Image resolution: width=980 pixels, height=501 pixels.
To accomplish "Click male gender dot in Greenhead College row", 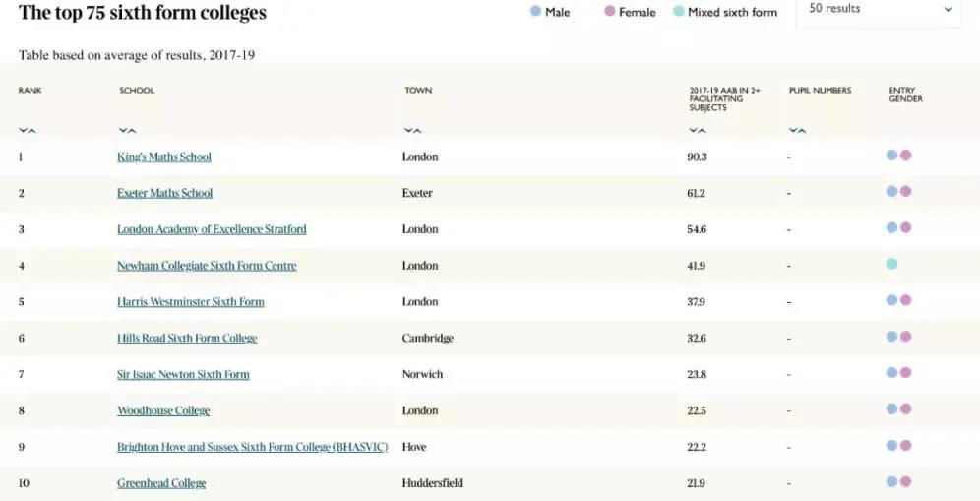I will click(891, 481).
